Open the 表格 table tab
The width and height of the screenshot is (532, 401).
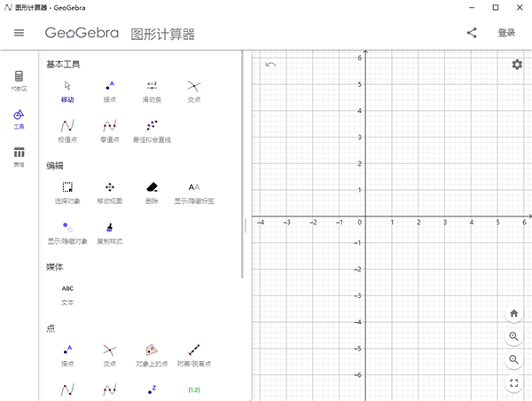[x=19, y=157]
